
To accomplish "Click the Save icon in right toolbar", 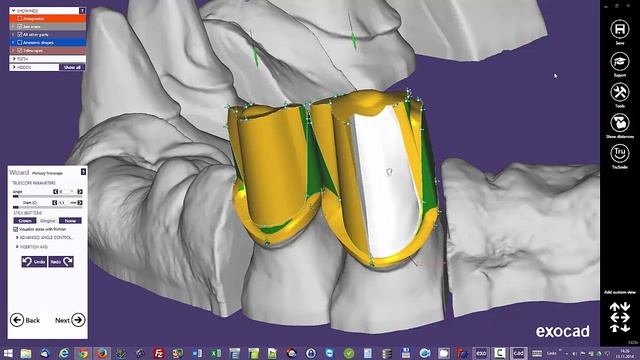I will pyautogui.click(x=620, y=29).
